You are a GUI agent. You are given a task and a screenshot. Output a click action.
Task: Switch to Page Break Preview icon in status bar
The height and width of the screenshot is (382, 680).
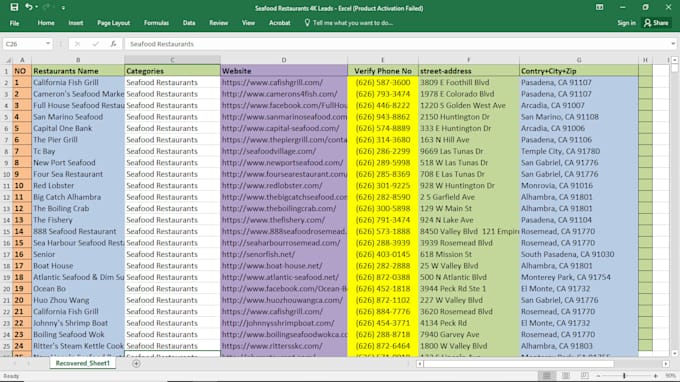click(x=584, y=375)
